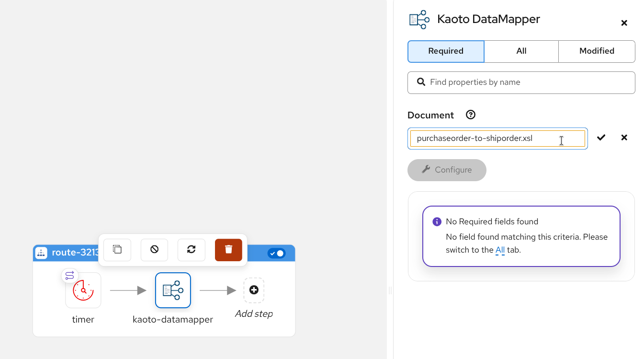The height and width of the screenshot is (359, 644).
Task: Click the info icon in No Required fields alert
Action: (x=437, y=221)
